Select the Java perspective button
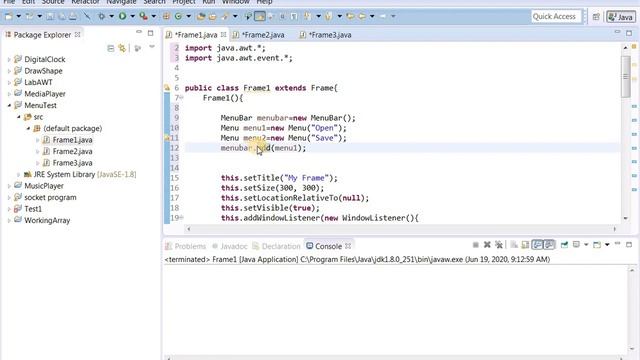 pos(620,17)
